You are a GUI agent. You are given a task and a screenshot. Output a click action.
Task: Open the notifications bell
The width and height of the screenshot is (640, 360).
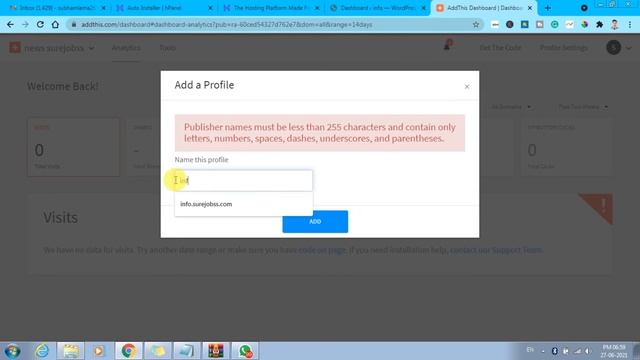(x=447, y=46)
